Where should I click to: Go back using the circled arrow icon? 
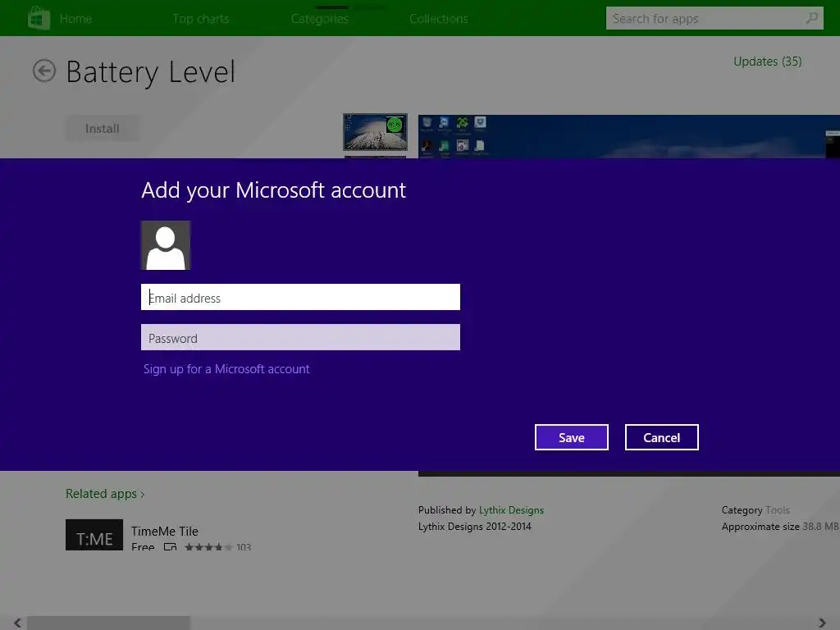click(x=44, y=71)
